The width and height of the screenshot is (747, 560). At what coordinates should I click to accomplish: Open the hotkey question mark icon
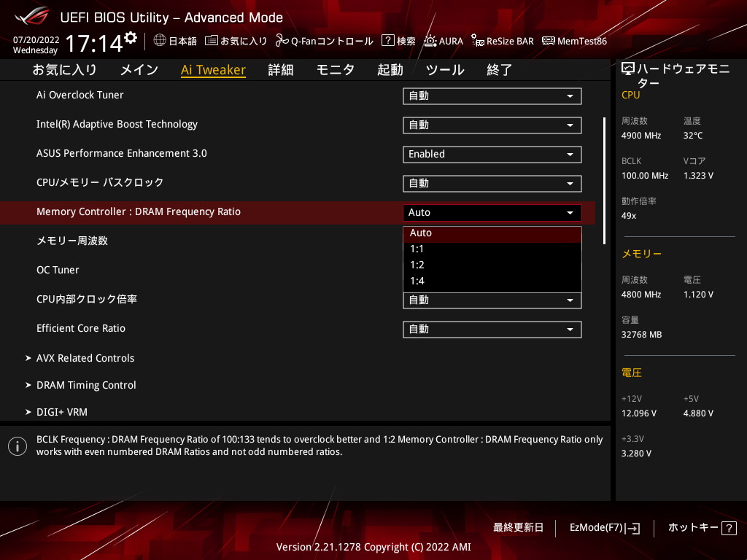click(729, 528)
